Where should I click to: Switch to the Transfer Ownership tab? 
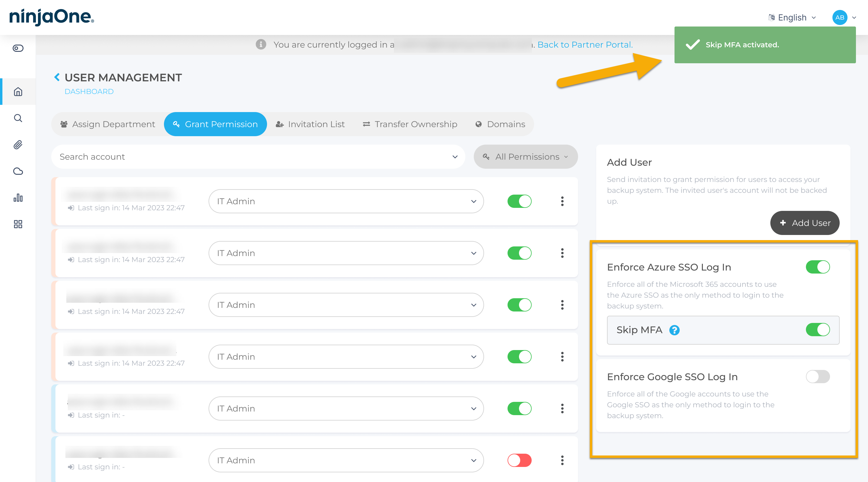[x=410, y=124]
